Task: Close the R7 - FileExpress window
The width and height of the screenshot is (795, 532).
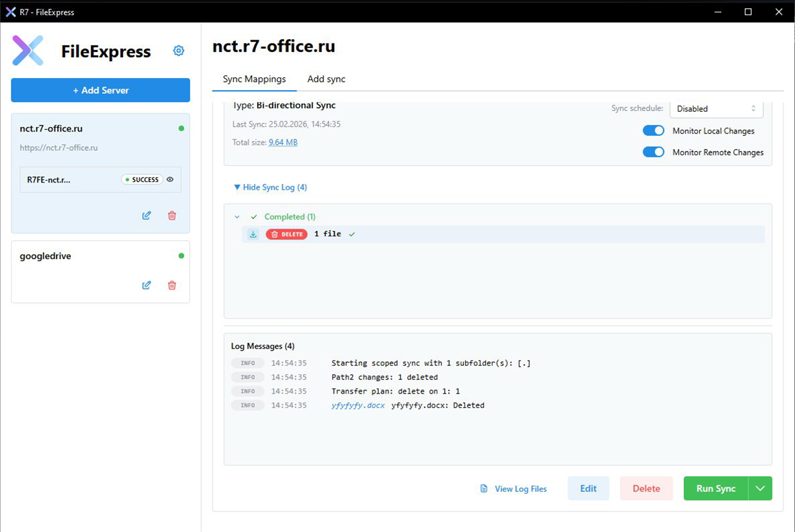Action: [x=779, y=12]
